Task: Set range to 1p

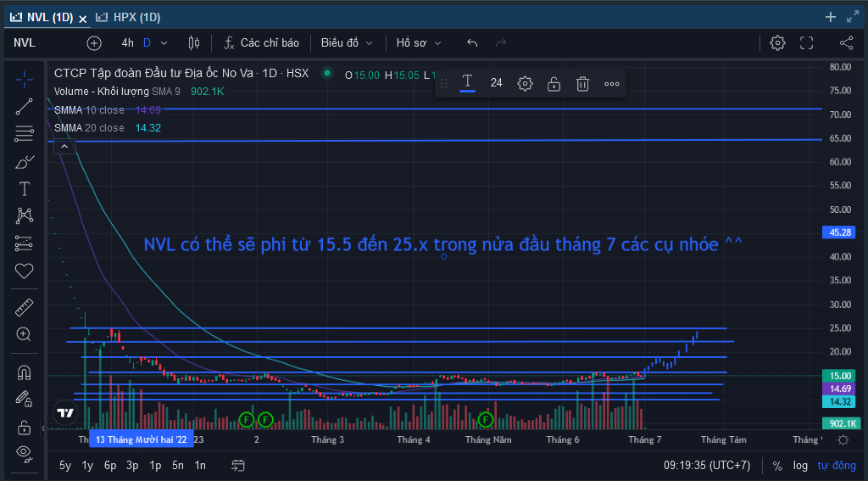Action: (156, 466)
